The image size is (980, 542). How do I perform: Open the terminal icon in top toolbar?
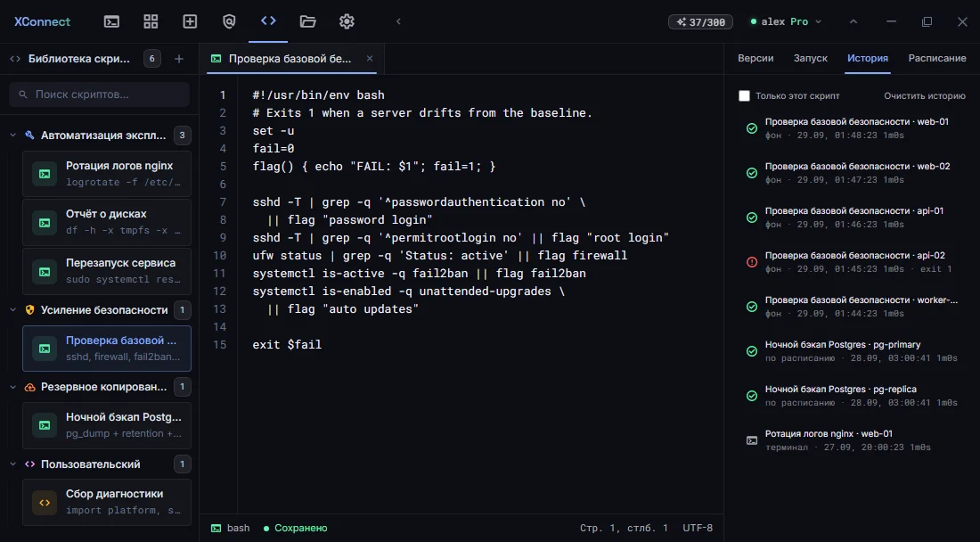pos(111,22)
